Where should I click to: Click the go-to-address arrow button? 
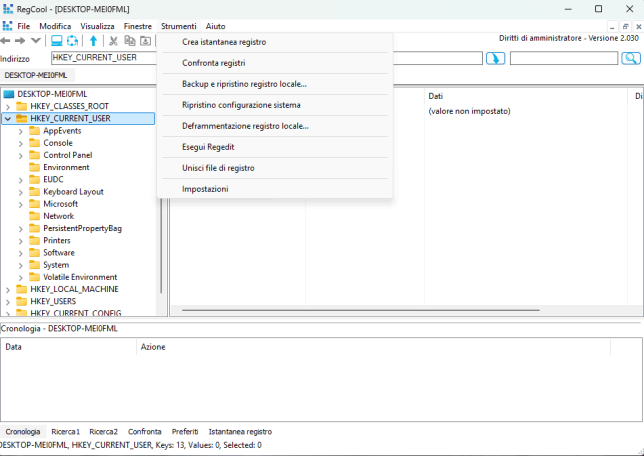pyautogui.click(x=495, y=58)
